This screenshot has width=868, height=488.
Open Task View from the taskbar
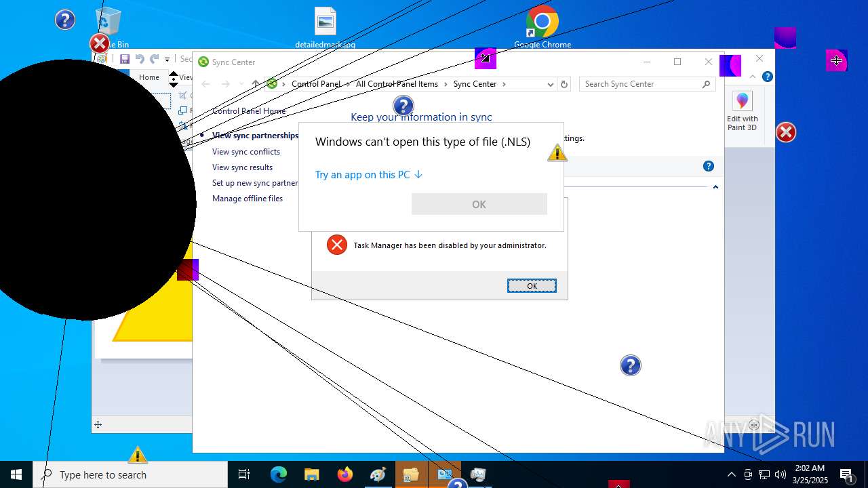click(x=244, y=474)
